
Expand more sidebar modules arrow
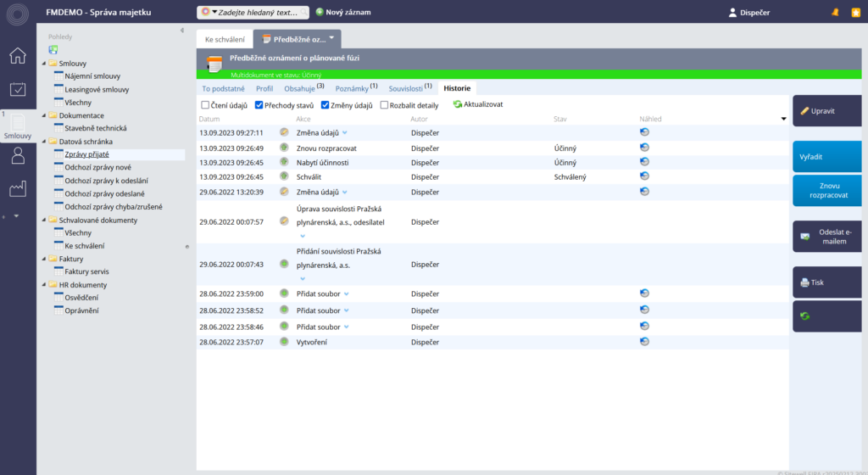click(16, 216)
